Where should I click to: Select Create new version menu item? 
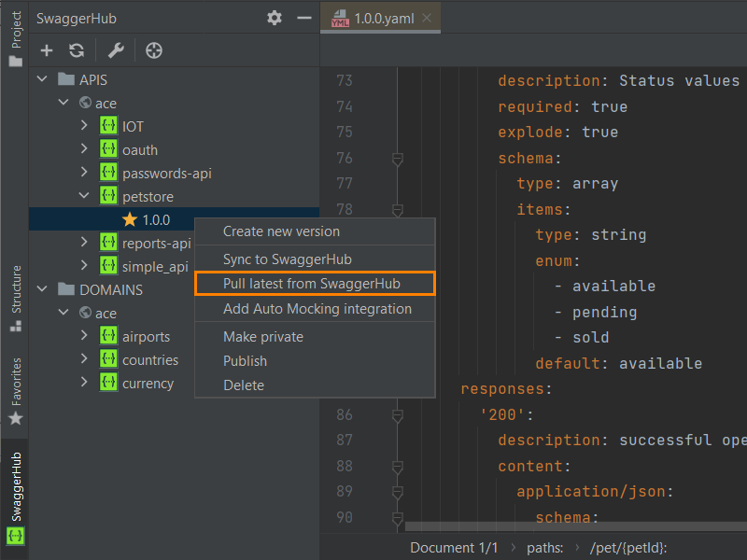(281, 231)
